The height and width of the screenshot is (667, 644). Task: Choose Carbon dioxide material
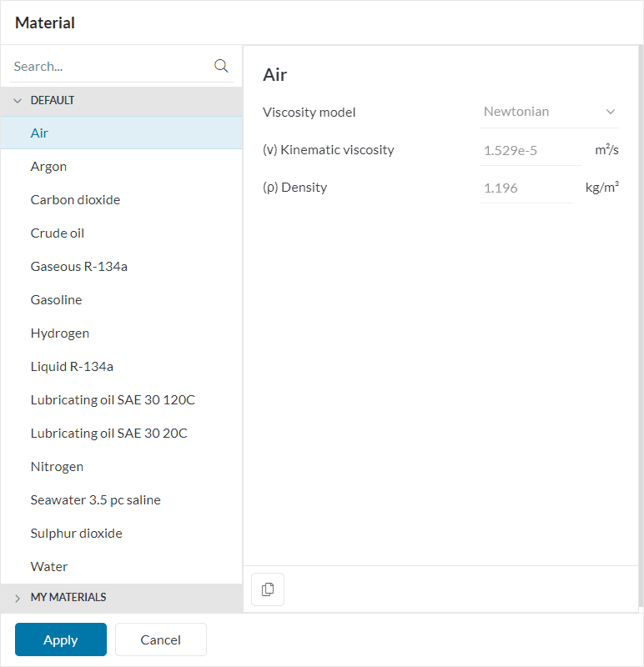(75, 200)
